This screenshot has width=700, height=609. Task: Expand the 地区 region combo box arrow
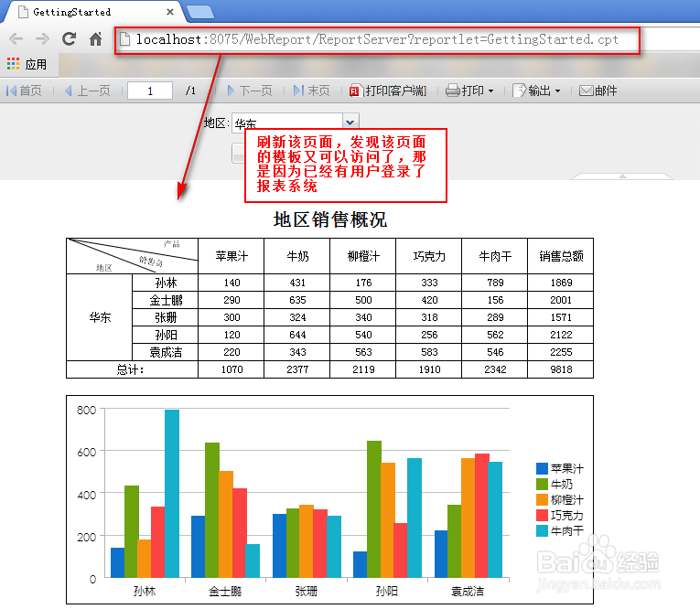coord(350,122)
